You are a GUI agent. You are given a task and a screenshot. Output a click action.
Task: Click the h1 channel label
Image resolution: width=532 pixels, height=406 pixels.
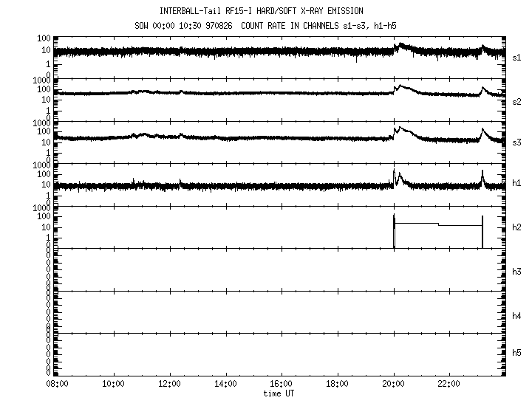tap(516, 183)
